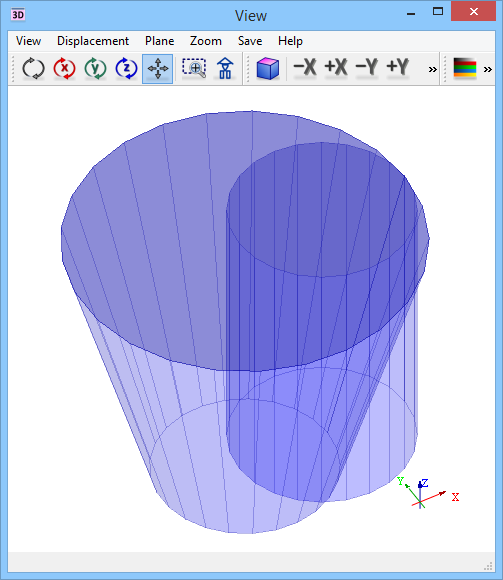
Task: Select rotate around Z axis tool
Action: (126, 68)
